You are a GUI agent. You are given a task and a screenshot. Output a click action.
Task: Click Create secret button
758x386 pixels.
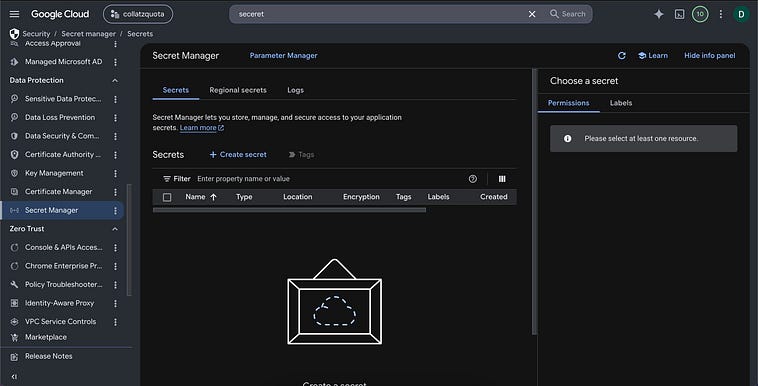tap(238, 155)
